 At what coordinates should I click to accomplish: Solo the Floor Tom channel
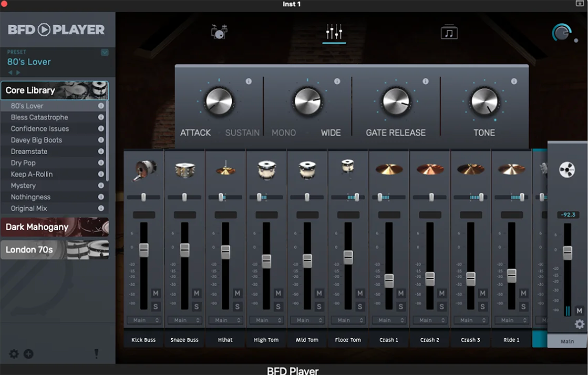point(360,307)
